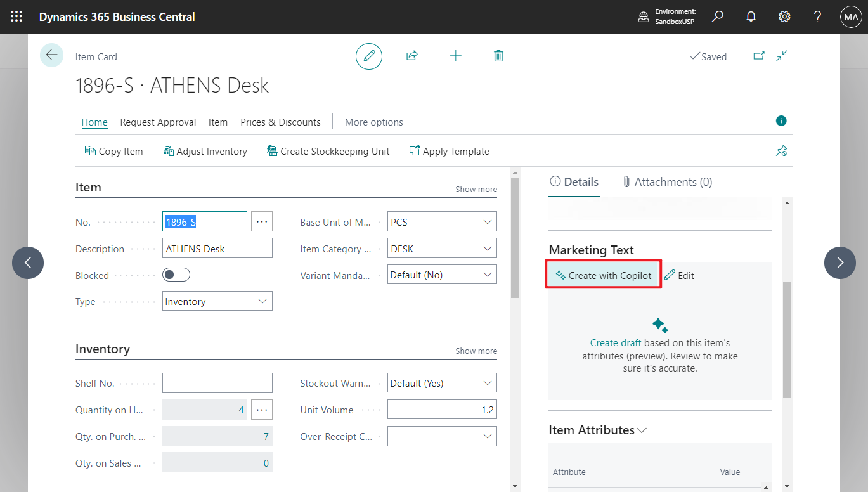Open search with the magnifier icon
Screen dimensions: 868x492
pos(717,16)
